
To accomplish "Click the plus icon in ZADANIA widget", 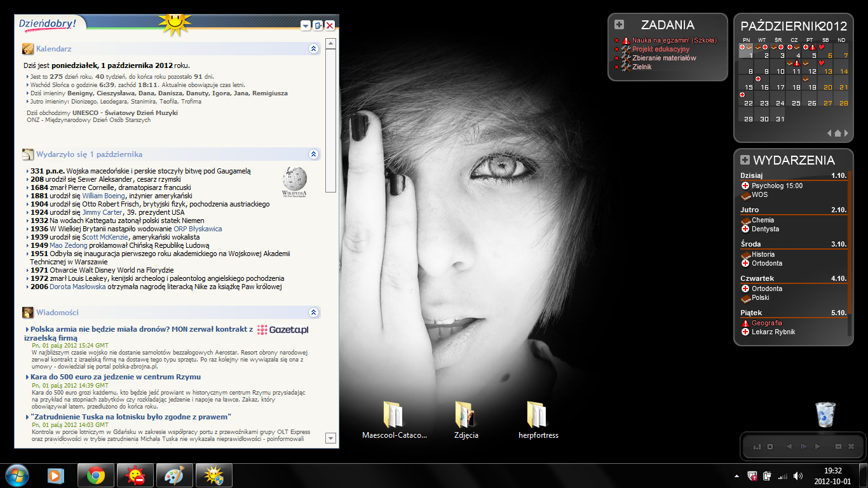I will click(620, 25).
